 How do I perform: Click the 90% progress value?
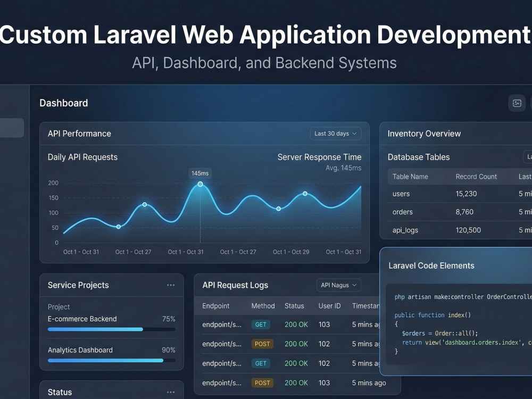pyautogui.click(x=169, y=350)
